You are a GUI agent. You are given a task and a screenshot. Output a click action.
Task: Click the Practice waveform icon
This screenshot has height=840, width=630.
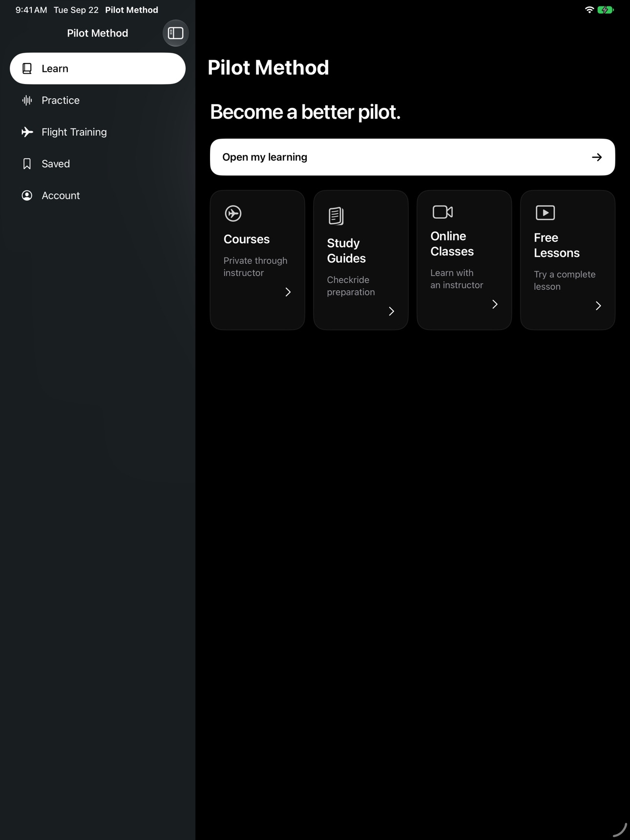[27, 100]
